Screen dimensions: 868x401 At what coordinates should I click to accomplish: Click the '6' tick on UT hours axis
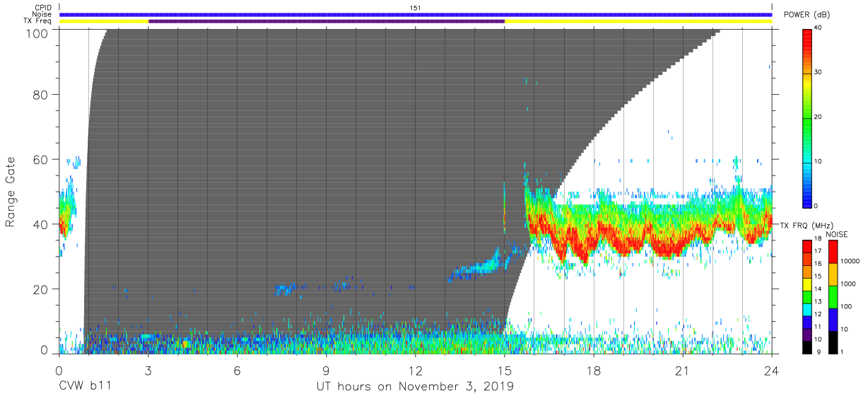pyautogui.click(x=237, y=370)
